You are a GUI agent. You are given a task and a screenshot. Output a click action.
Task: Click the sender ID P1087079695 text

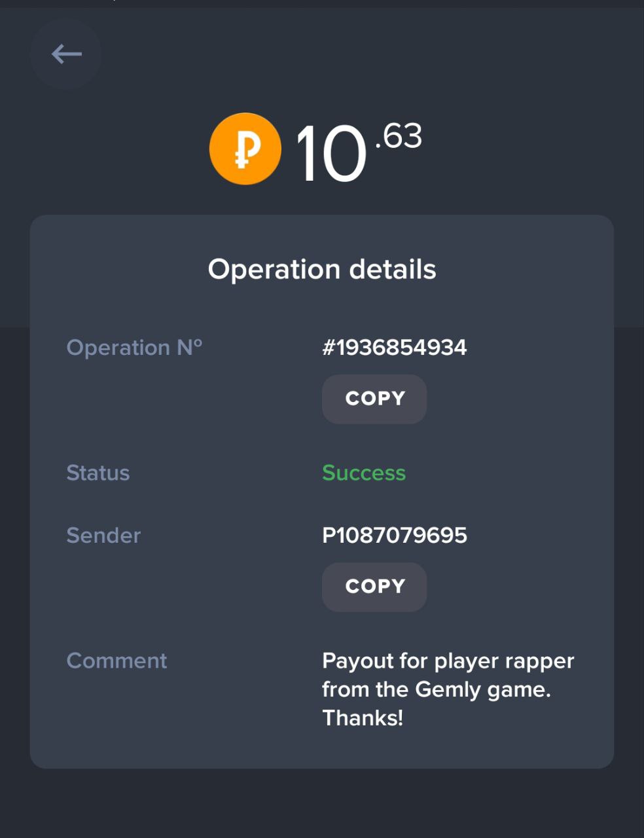coord(395,536)
